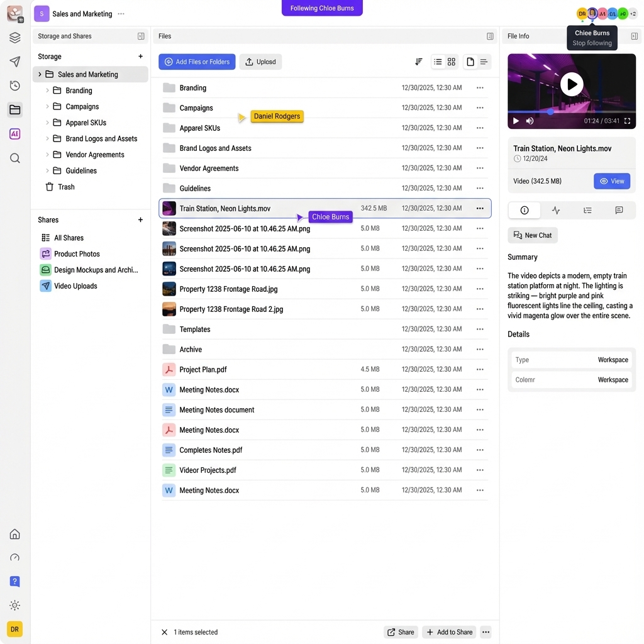This screenshot has width=644, height=644.
Task: Click the Add Files or Folders button
Action: [x=197, y=62]
